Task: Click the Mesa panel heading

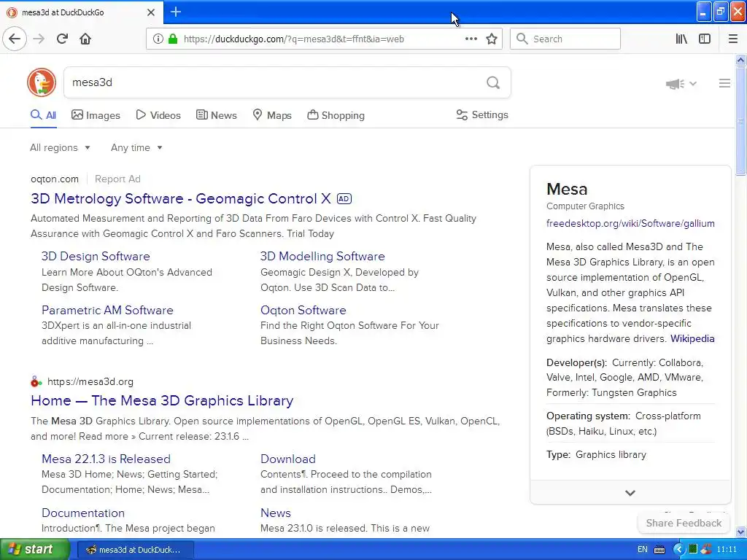Action: 567,189
